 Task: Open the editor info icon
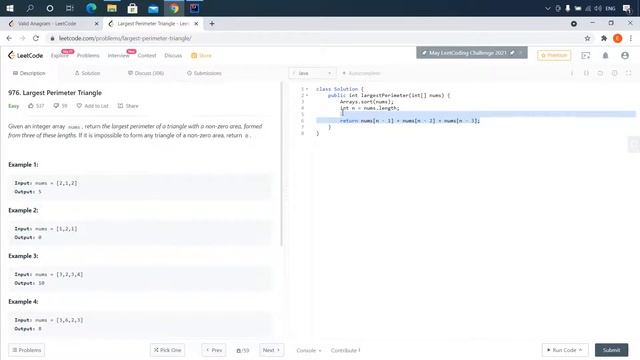572,73
